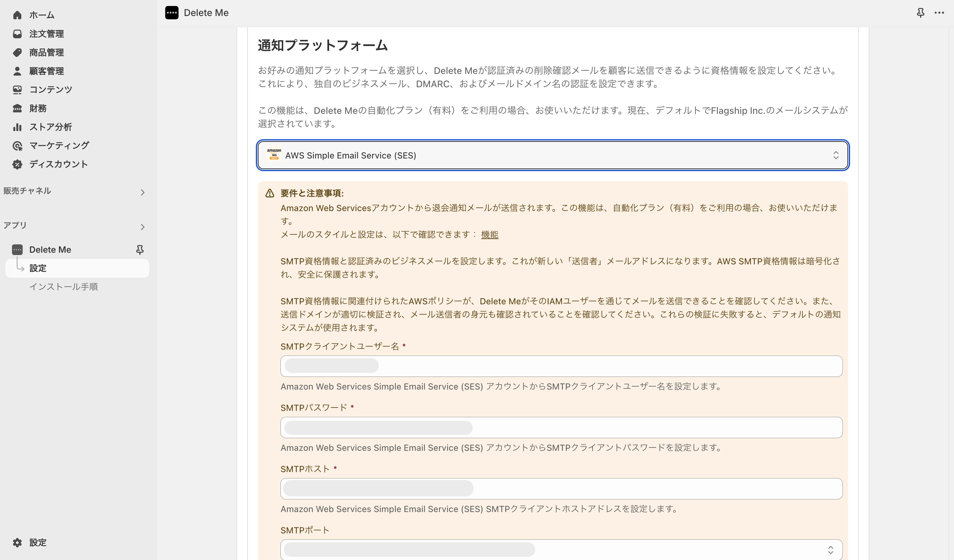Click the 注文管理 inbox icon
The width and height of the screenshot is (954, 560).
pyautogui.click(x=17, y=34)
